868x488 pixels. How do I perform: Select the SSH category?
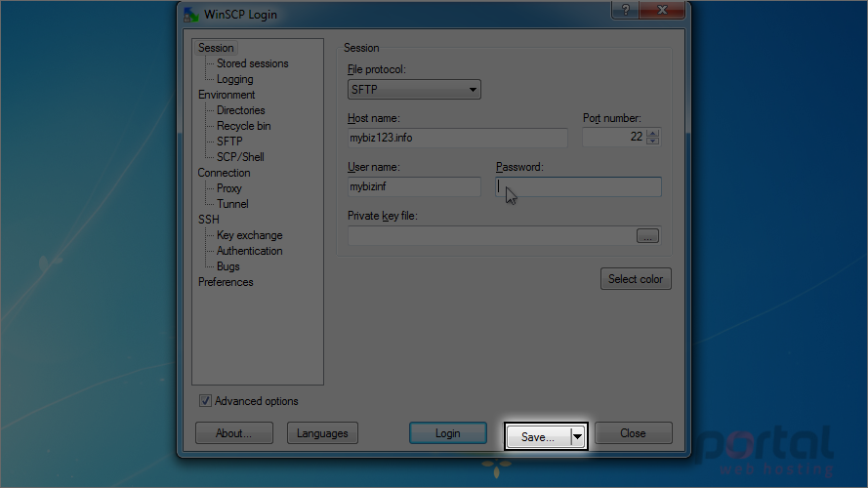pyautogui.click(x=209, y=220)
